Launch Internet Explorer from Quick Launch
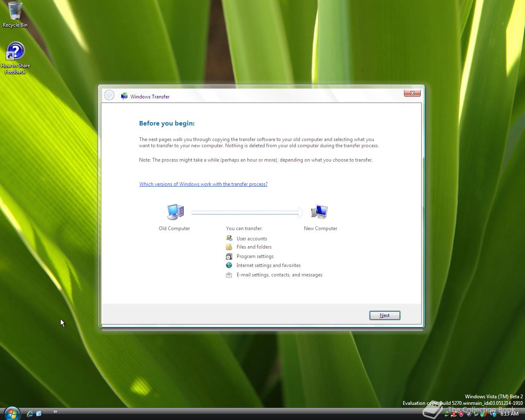 coord(30,414)
